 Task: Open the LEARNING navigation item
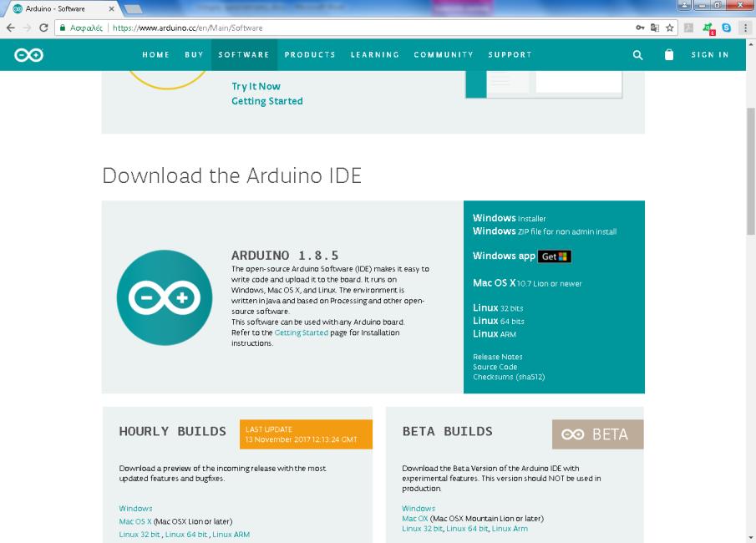(374, 54)
